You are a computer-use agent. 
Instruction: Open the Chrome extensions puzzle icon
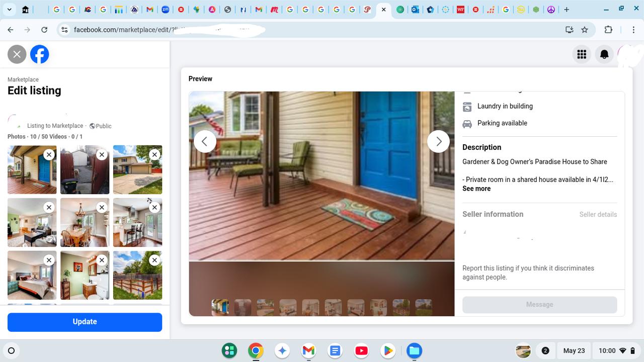coord(608,30)
